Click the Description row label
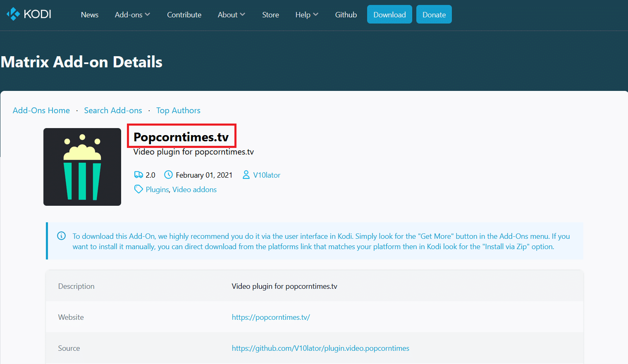628x364 pixels. click(76, 286)
